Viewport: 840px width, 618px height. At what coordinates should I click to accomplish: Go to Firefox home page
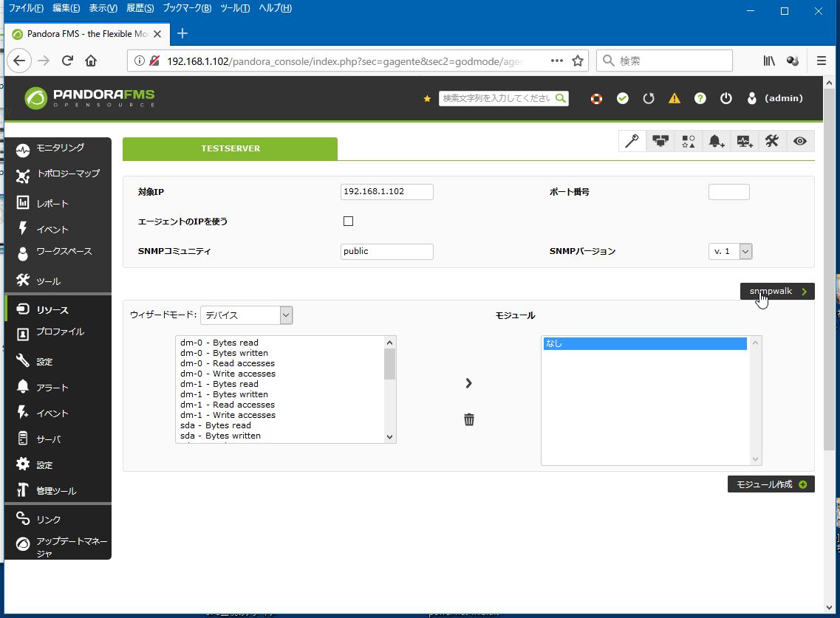point(91,61)
